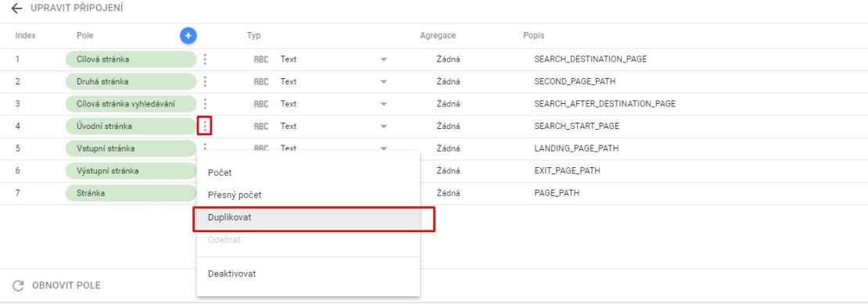Expand Text type dropdown for Druhá stránka
Screen dimensions: 868x304
tap(383, 81)
